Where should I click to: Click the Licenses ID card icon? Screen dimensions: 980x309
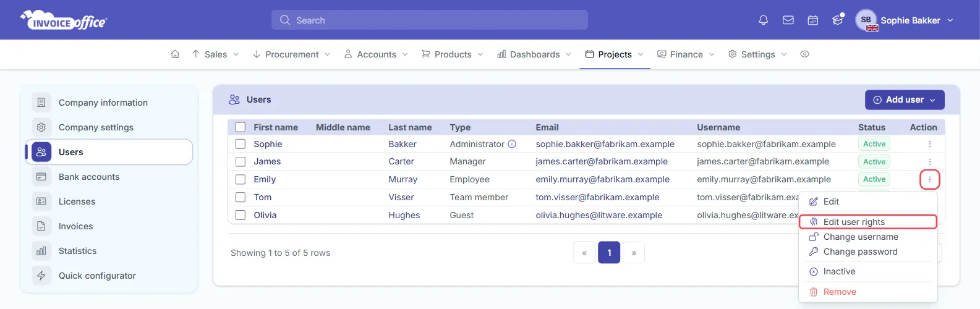[x=41, y=201]
